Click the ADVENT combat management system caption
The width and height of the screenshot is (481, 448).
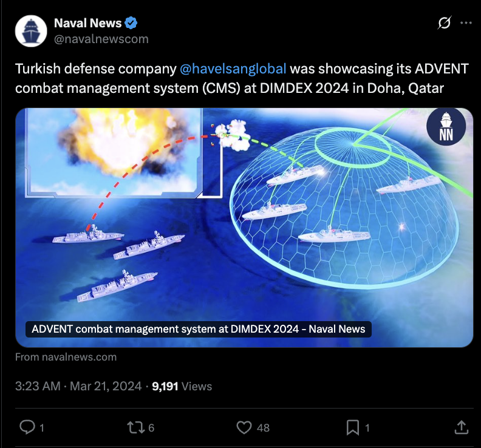coord(199,329)
